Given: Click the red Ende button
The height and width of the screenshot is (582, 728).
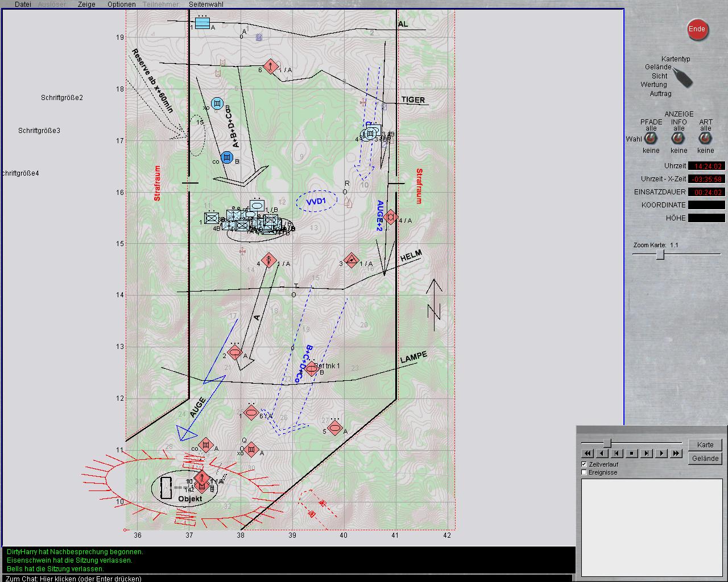Looking at the screenshot, I should tap(697, 30).
